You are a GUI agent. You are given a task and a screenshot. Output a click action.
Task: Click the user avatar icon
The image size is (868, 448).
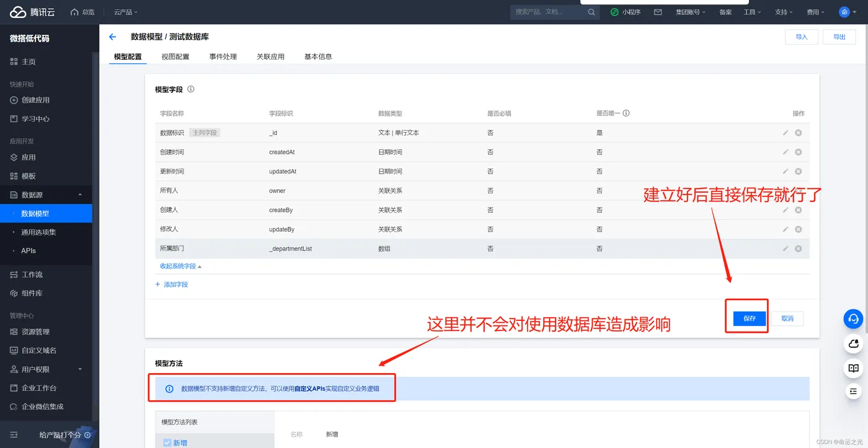tap(844, 12)
